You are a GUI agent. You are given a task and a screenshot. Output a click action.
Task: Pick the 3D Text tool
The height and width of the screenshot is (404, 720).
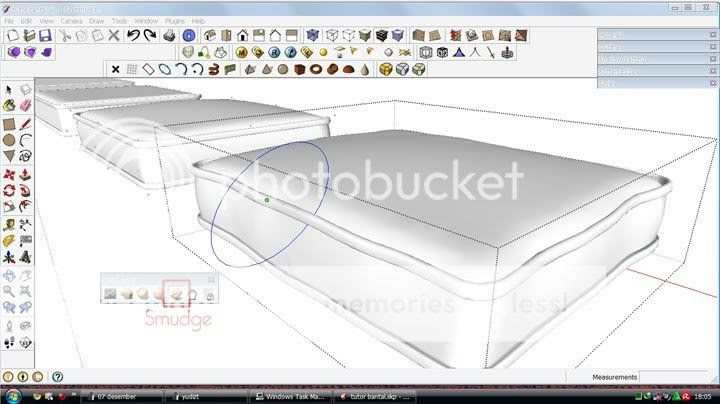tap(25, 257)
